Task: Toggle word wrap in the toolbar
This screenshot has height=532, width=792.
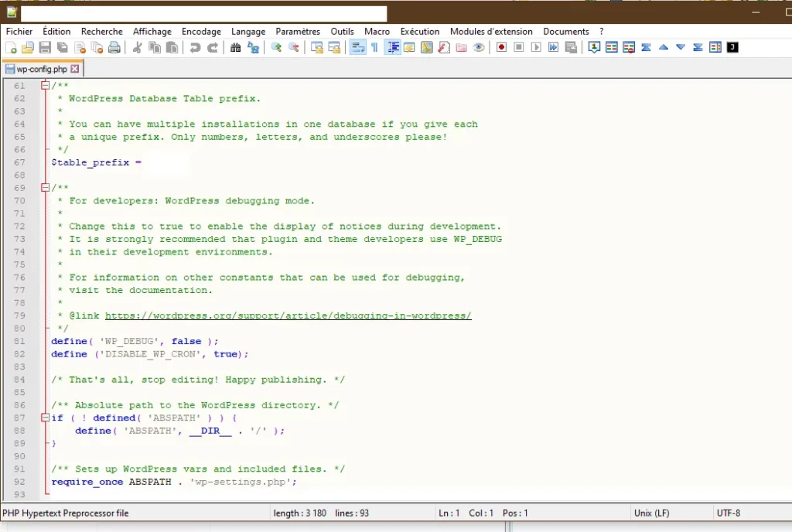Action: click(357, 47)
